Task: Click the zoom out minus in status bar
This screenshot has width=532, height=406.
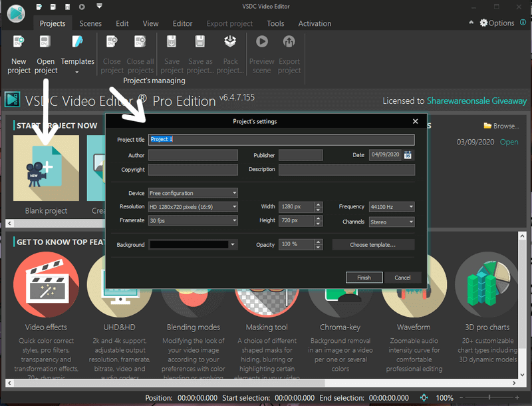Action: [x=461, y=397]
